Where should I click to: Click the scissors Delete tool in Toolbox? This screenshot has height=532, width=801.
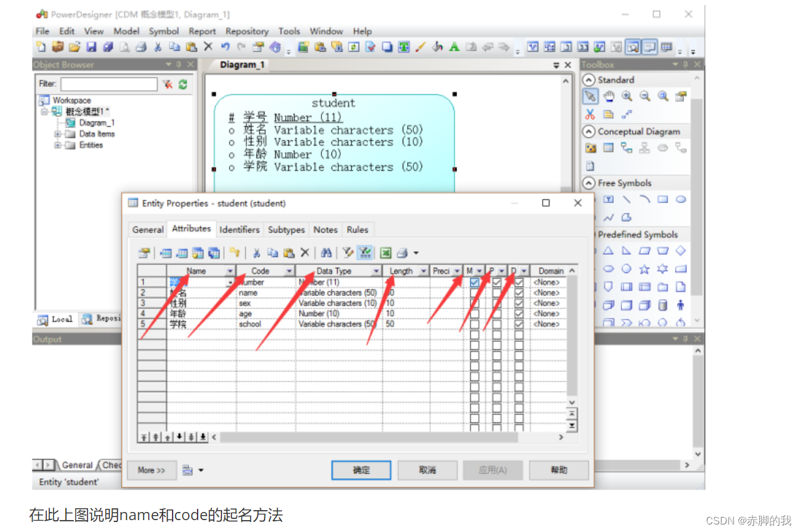pos(590,114)
